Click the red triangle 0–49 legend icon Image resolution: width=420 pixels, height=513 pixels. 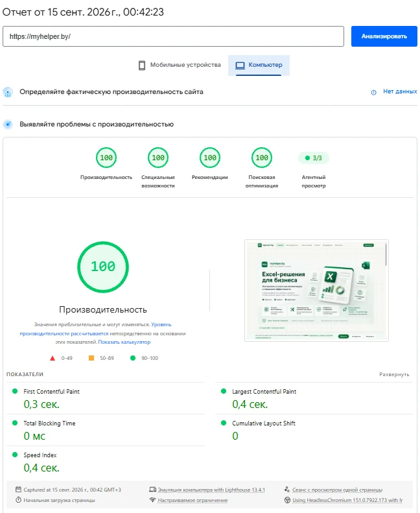pos(52,358)
